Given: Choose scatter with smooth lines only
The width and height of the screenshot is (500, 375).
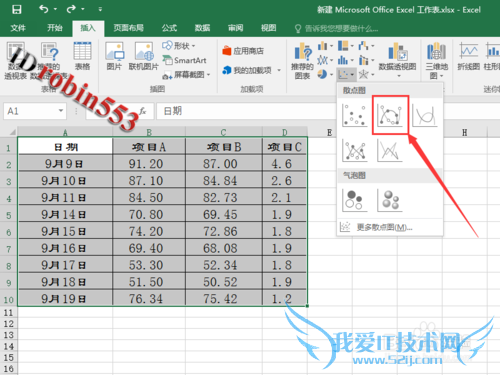Looking at the screenshot, I should 425,115.
